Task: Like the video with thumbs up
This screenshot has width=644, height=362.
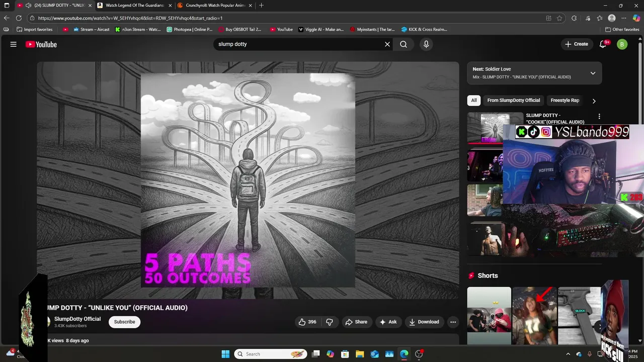Action: tap(307, 322)
